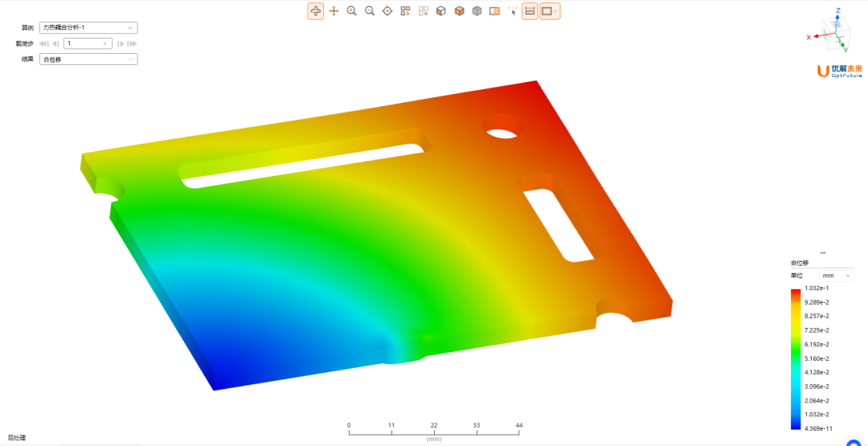The height and width of the screenshot is (446, 868).
Task: Open the 算例 case dropdown
Action: coord(88,27)
